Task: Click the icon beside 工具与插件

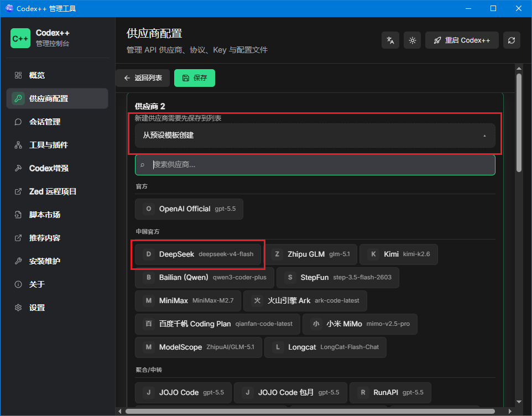Action: 18,145
